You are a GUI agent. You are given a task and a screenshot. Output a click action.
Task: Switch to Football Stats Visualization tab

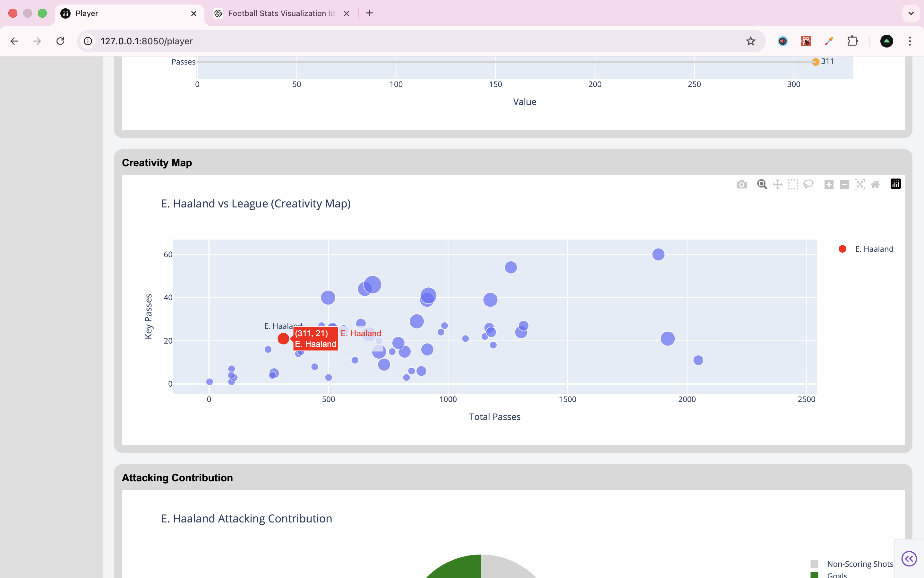pos(282,14)
